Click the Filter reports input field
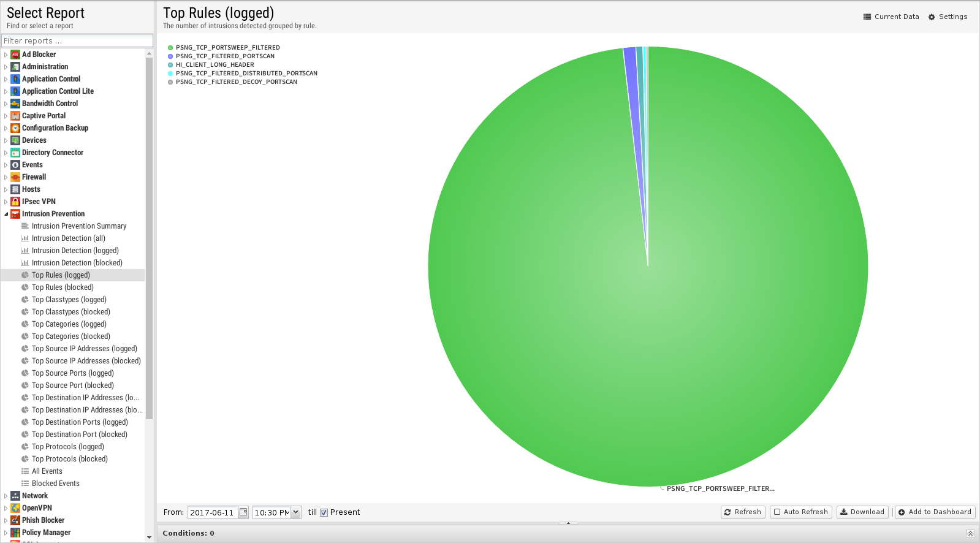Screen dimensions: 980x543 tap(77, 40)
